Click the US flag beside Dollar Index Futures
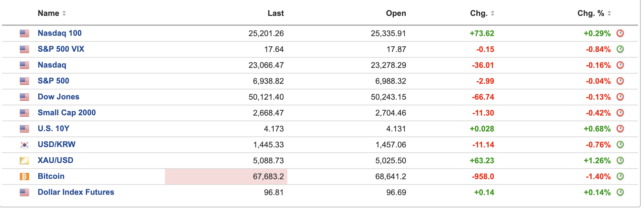 pyautogui.click(x=24, y=192)
